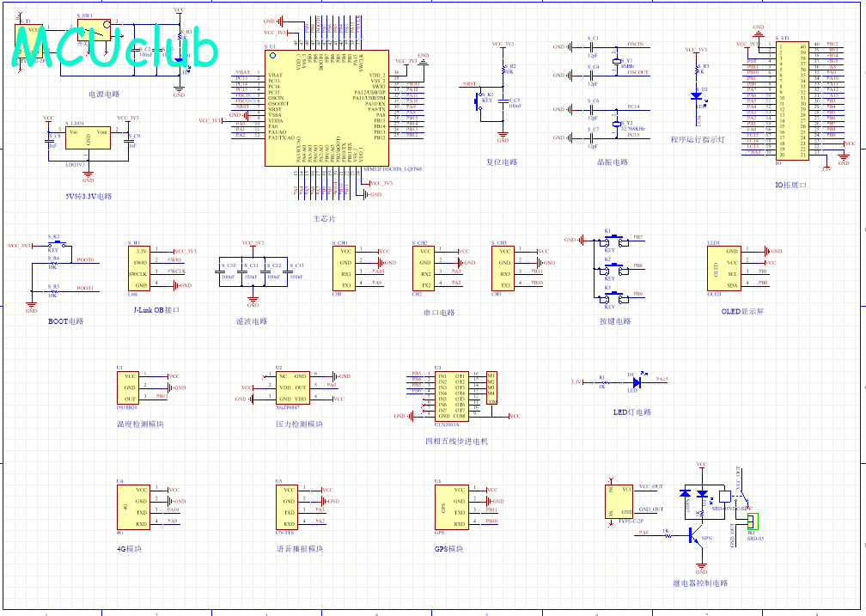Click the OLED1 display module component
866x616 pixels.
(x=724, y=269)
